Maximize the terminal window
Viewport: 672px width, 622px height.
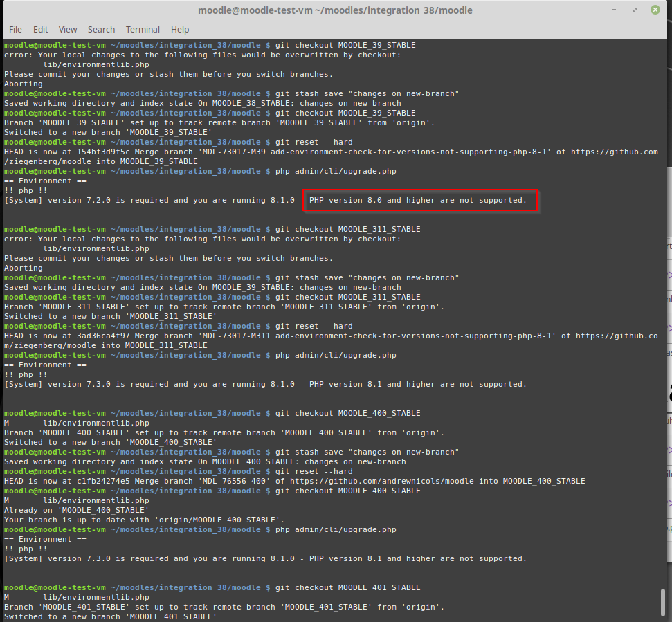tap(635, 10)
